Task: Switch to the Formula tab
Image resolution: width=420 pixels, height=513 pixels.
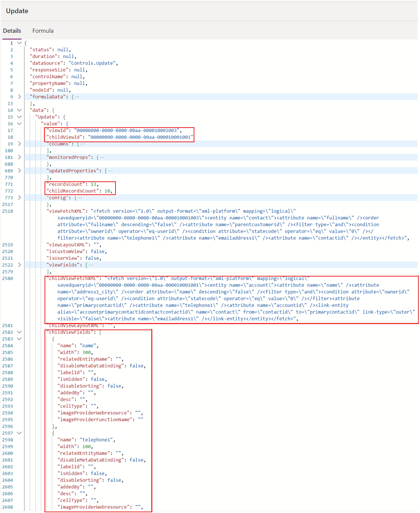Action: [x=43, y=31]
